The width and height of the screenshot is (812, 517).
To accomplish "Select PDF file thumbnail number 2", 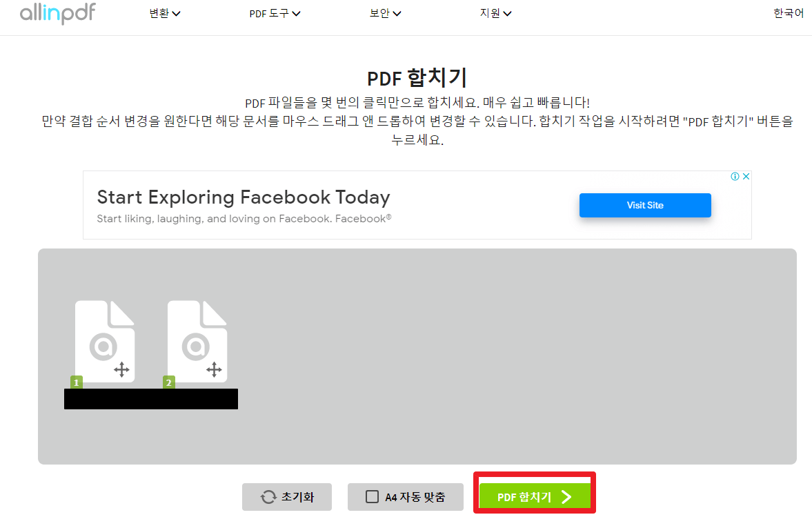I will click(197, 342).
